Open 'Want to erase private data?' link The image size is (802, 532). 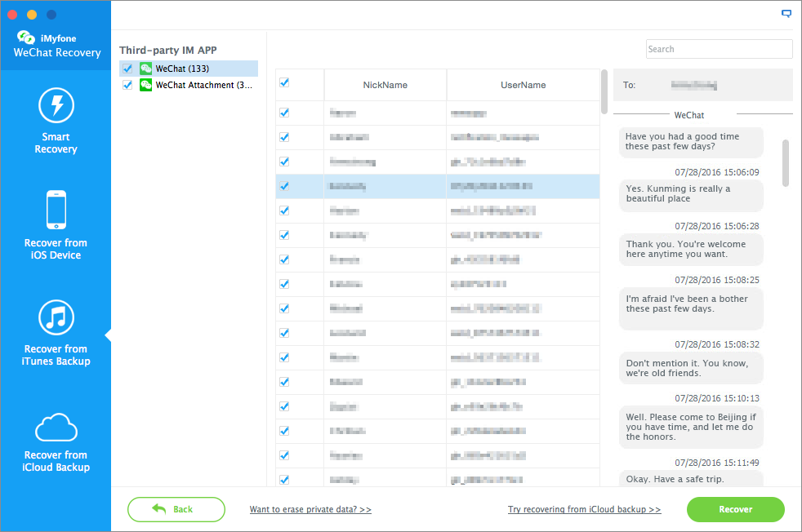pos(310,509)
